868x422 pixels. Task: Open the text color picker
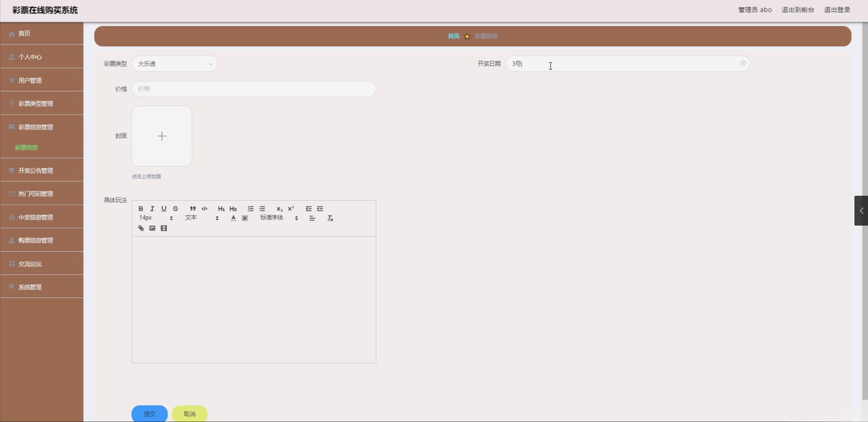(x=233, y=218)
